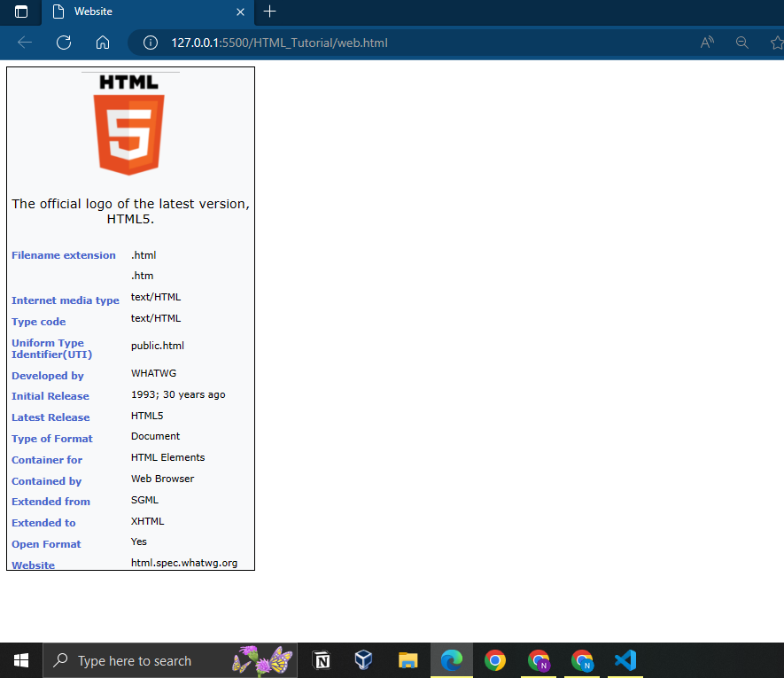
Task: Click the HTML5 logo image
Action: (x=129, y=125)
